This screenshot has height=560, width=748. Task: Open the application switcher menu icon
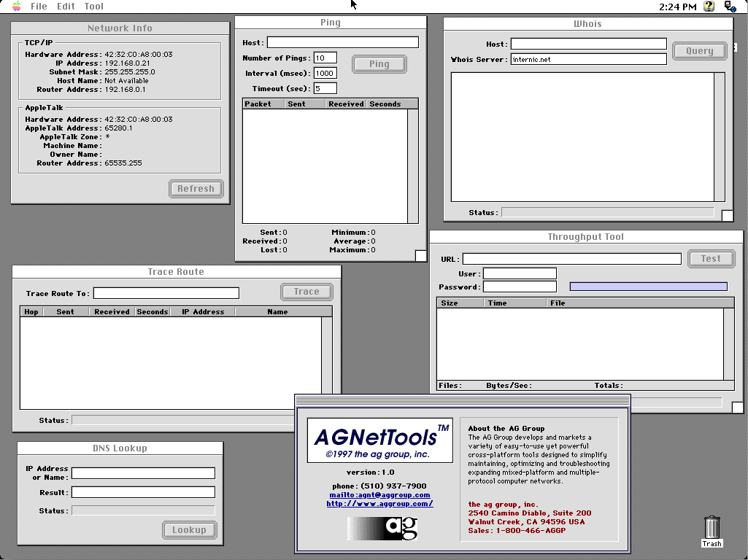coord(730,6)
